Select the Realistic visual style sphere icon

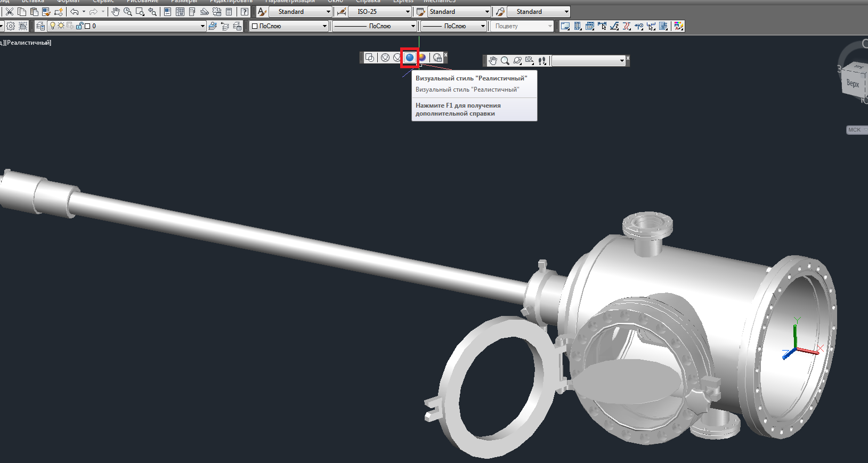tap(409, 58)
